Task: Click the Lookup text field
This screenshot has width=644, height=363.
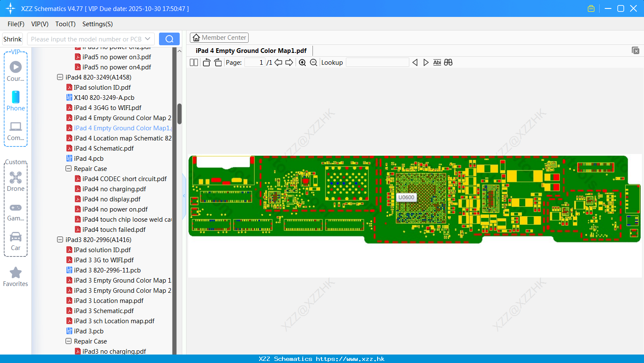Action: [378, 63]
